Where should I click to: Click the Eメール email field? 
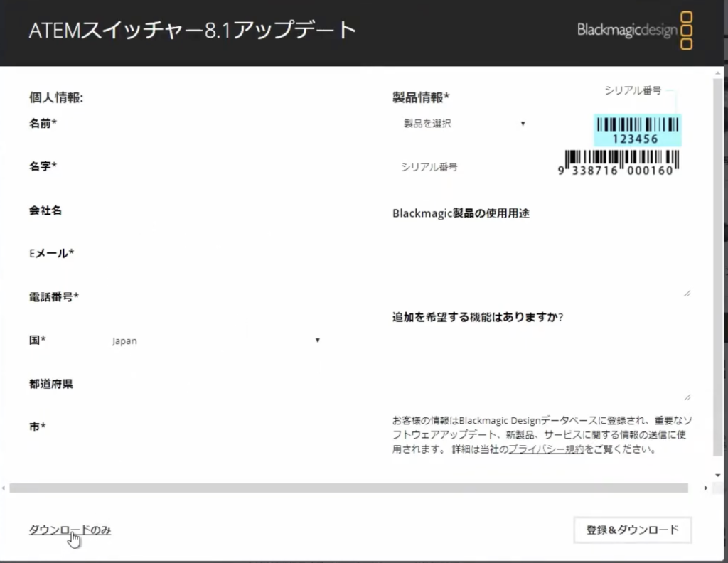coord(213,253)
